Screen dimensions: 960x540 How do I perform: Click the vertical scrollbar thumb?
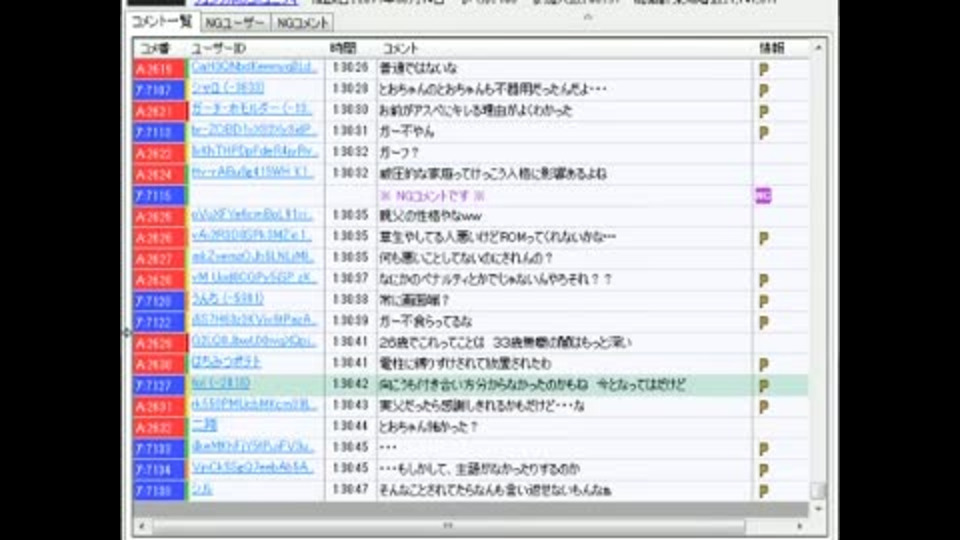818,490
